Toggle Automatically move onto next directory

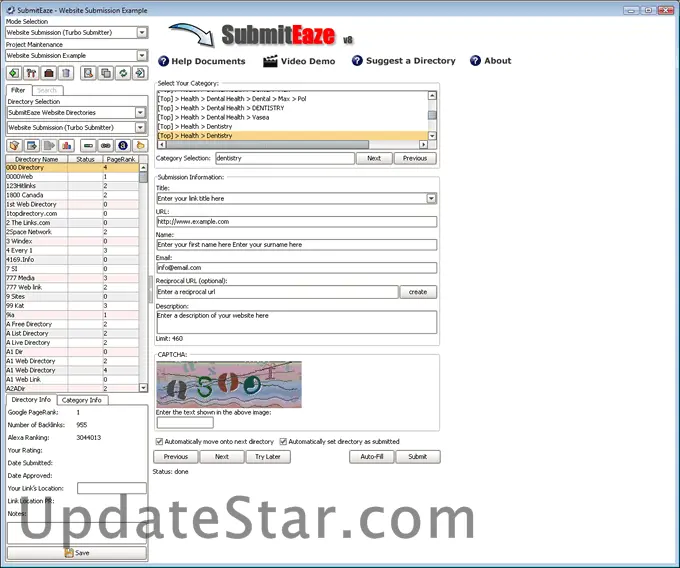159,441
